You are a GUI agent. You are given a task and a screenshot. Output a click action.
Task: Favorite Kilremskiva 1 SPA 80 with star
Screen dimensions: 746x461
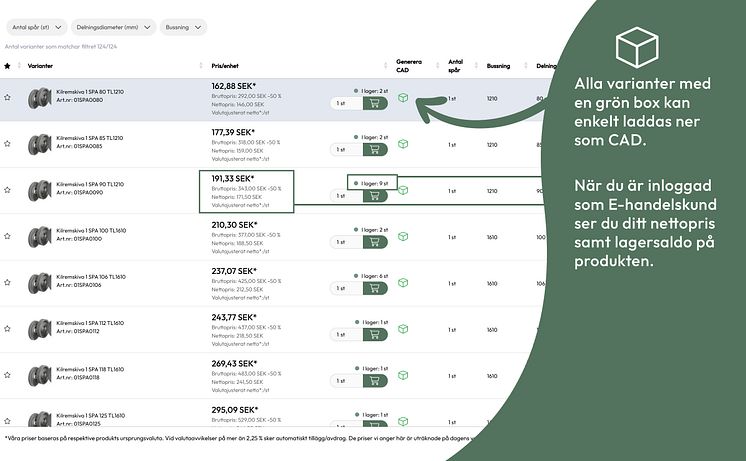point(8,98)
